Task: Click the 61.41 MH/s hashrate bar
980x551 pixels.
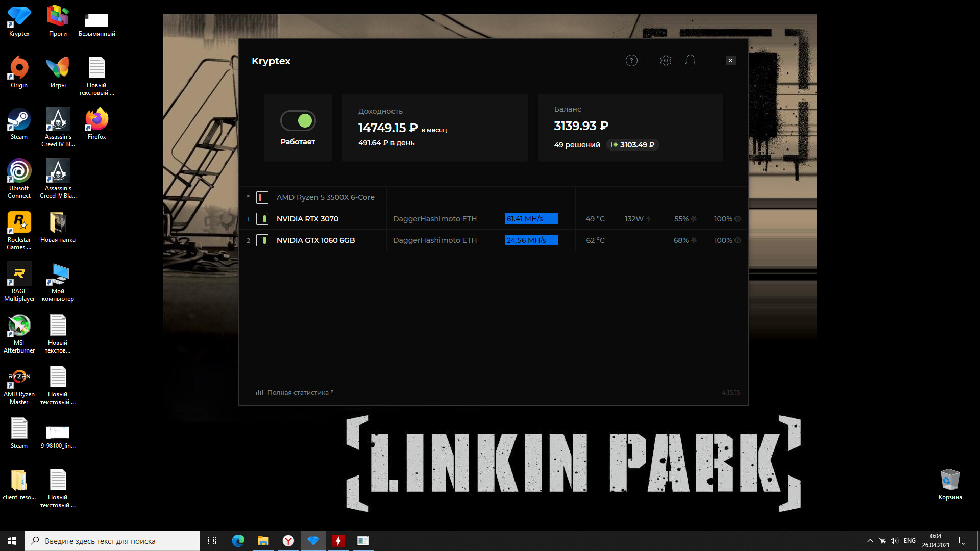Action: (x=531, y=219)
